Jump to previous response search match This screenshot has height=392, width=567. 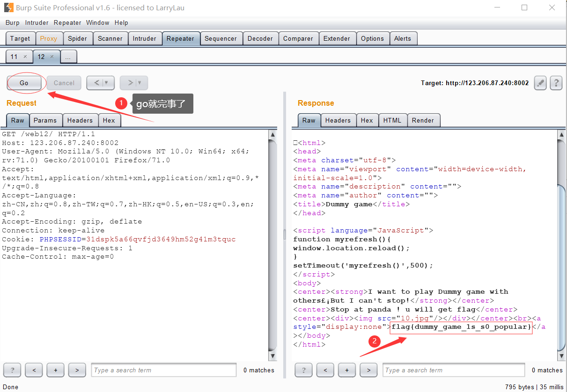point(325,370)
